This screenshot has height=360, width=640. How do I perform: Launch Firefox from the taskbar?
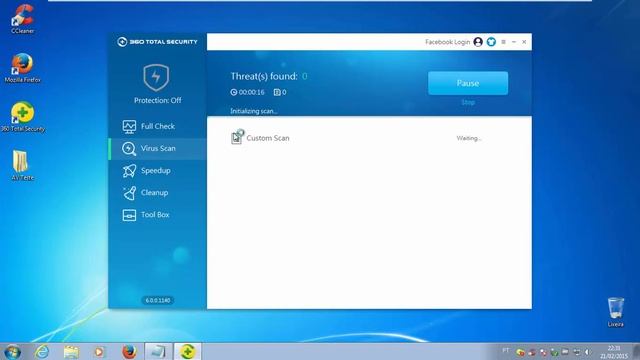[129, 351]
